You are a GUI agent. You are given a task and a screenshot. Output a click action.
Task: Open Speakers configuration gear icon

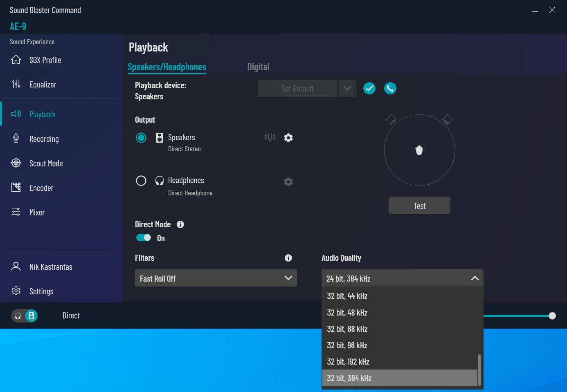(x=288, y=138)
